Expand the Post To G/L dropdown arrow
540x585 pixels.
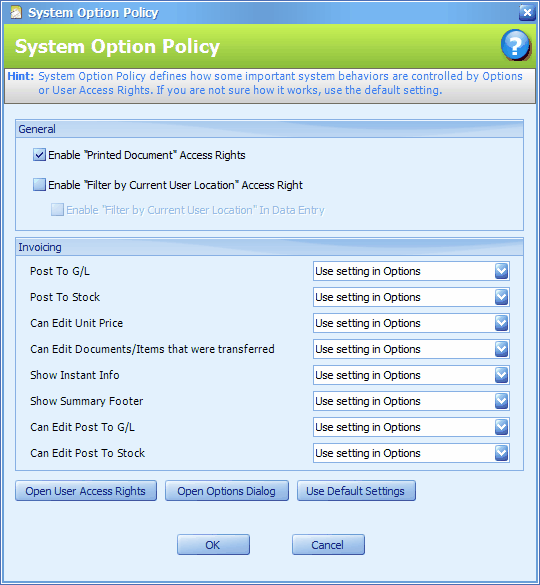click(501, 271)
